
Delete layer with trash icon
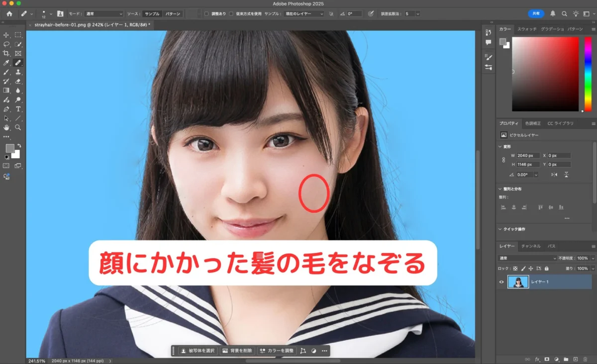coord(584,359)
